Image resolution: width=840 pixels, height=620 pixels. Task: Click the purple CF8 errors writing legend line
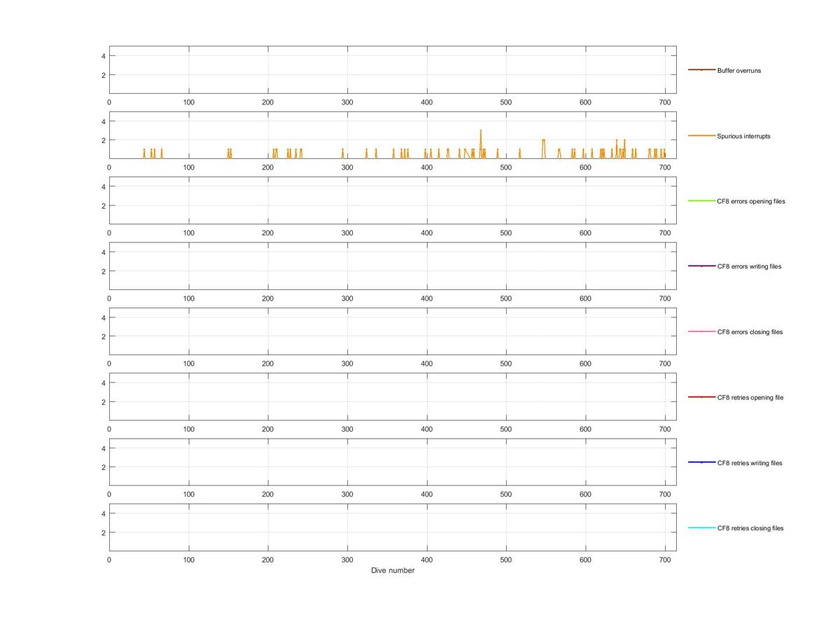[x=701, y=266]
